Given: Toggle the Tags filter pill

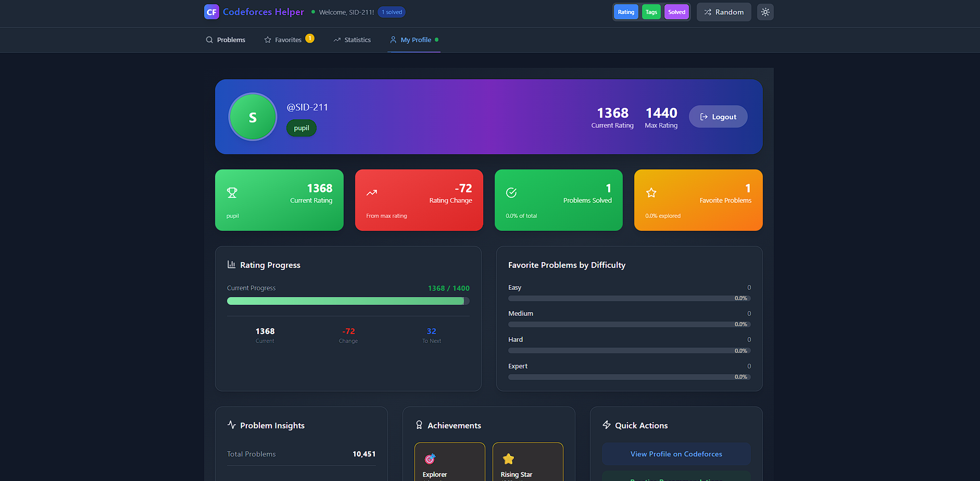Looking at the screenshot, I should [x=651, y=11].
